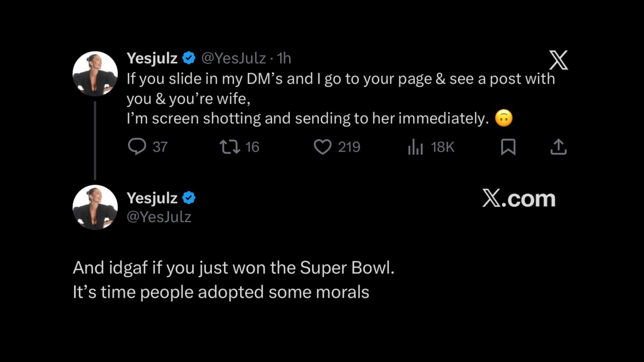This screenshot has height=362, width=644.
Task: Click the X.com link
Action: pyautogui.click(x=519, y=198)
